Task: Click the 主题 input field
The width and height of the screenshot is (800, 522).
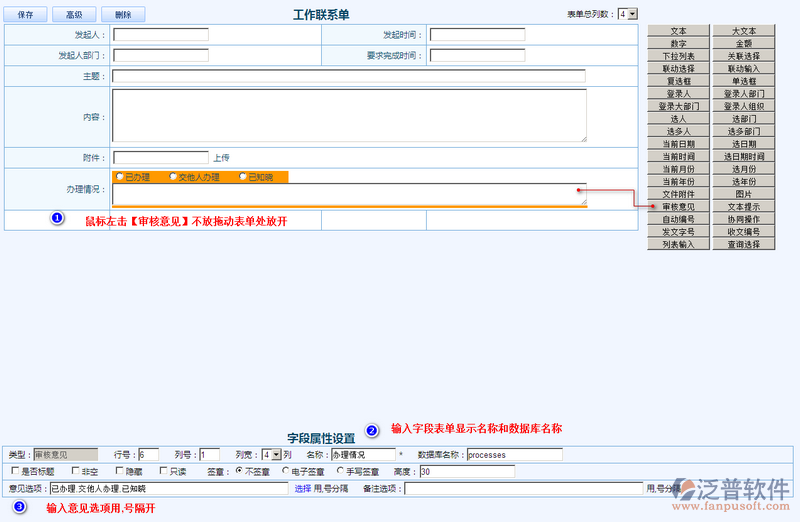Action: pyautogui.click(x=348, y=76)
